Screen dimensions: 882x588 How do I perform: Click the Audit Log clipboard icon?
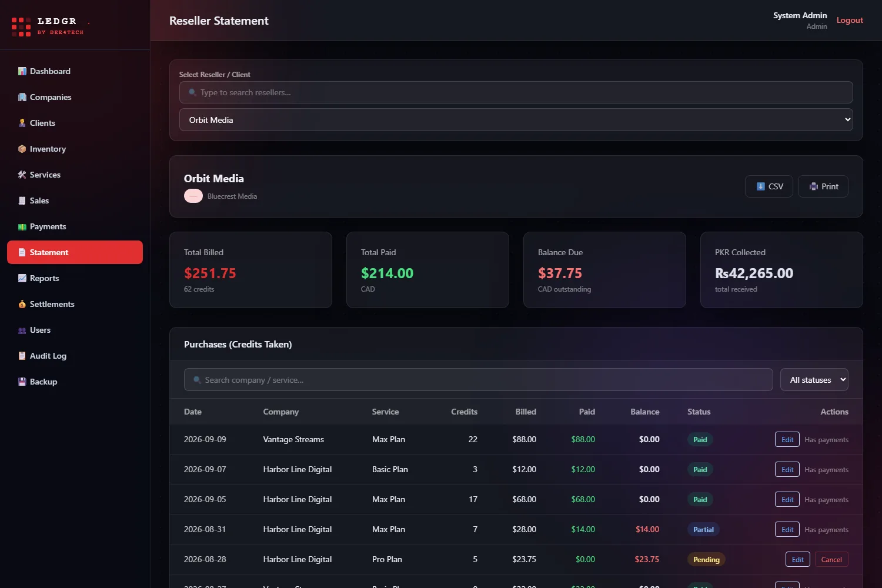[x=22, y=356]
